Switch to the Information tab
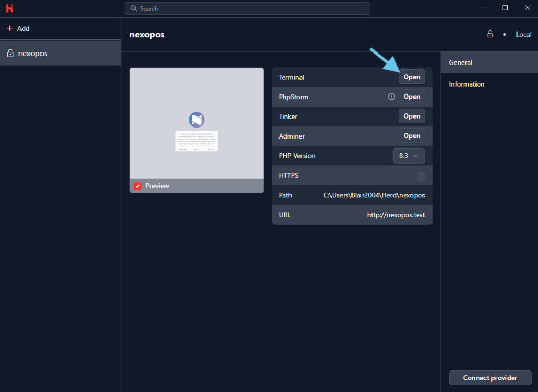The width and height of the screenshot is (538, 392). click(x=489, y=84)
